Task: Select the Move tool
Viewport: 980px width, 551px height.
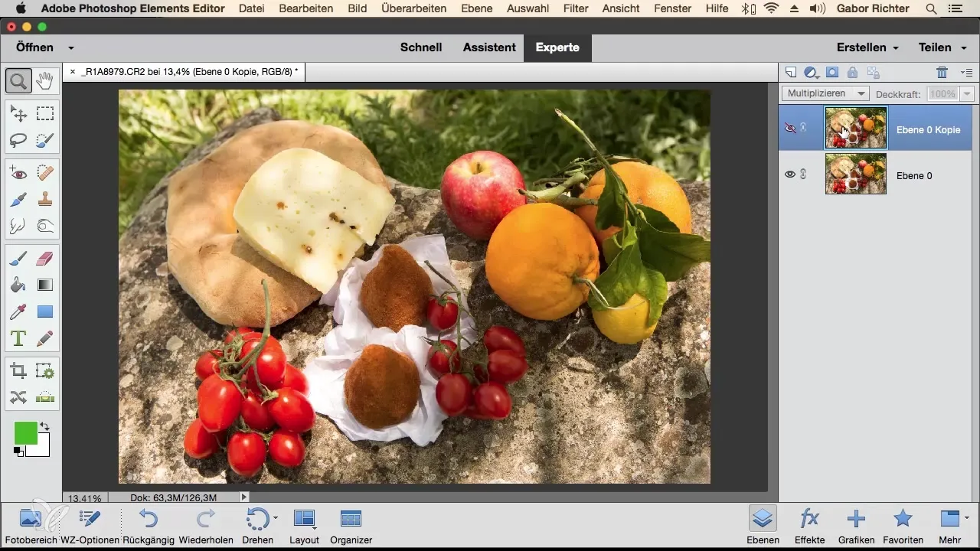Action: [18, 114]
